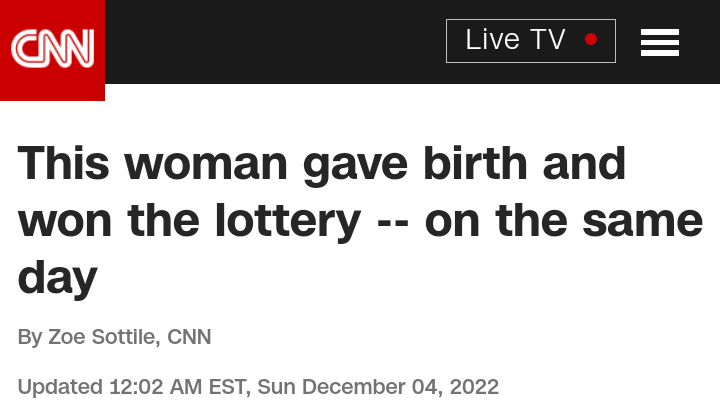Click the red live indicator dot
Image resolution: width=720 pixels, height=406 pixels.
pyautogui.click(x=591, y=40)
